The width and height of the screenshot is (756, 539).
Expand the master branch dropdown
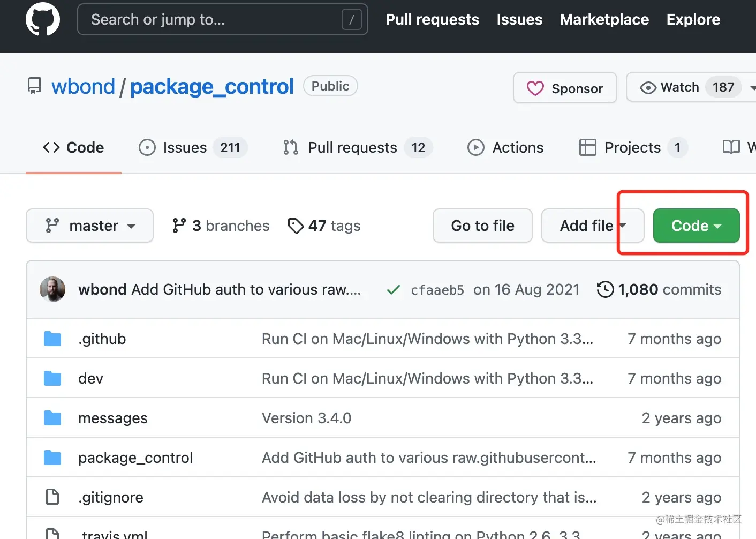tap(89, 226)
